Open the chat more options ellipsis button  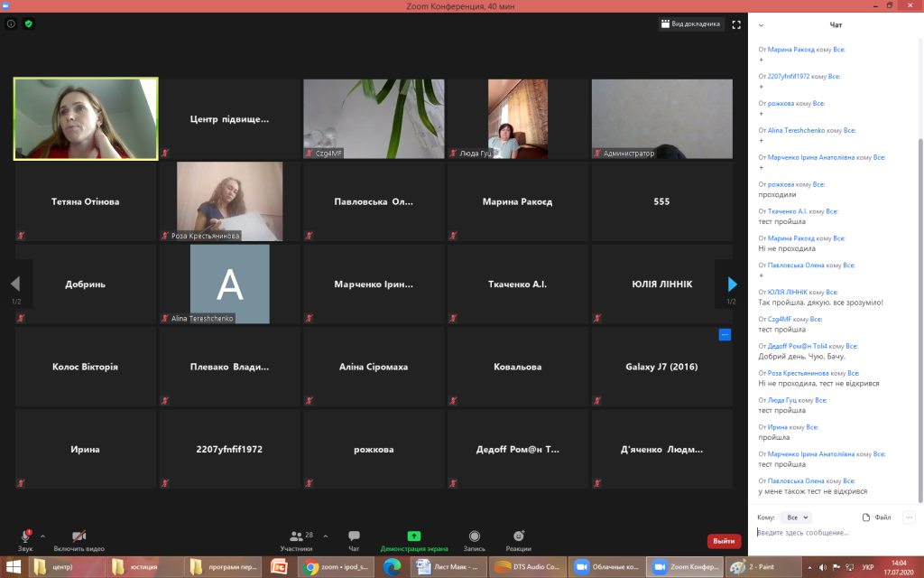point(908,517)
